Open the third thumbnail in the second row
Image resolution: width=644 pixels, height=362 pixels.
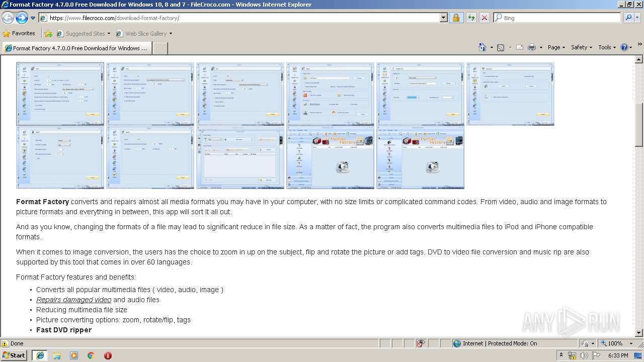(x=240, y=158)
